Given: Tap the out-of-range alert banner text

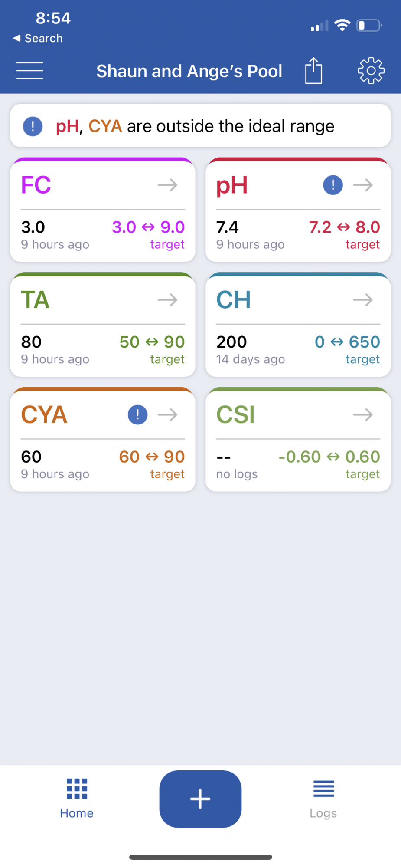Looking at the screenshot, I should (x=195, y=126).
